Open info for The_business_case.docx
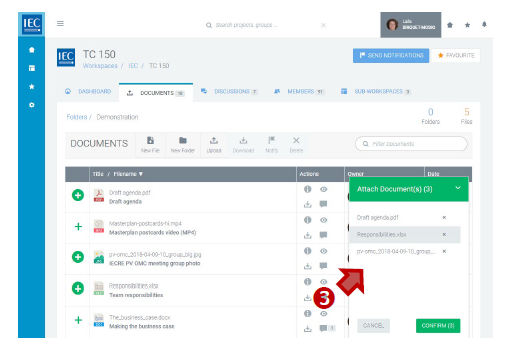The width and height of the screenshot is (506, 361). [308, 314]
